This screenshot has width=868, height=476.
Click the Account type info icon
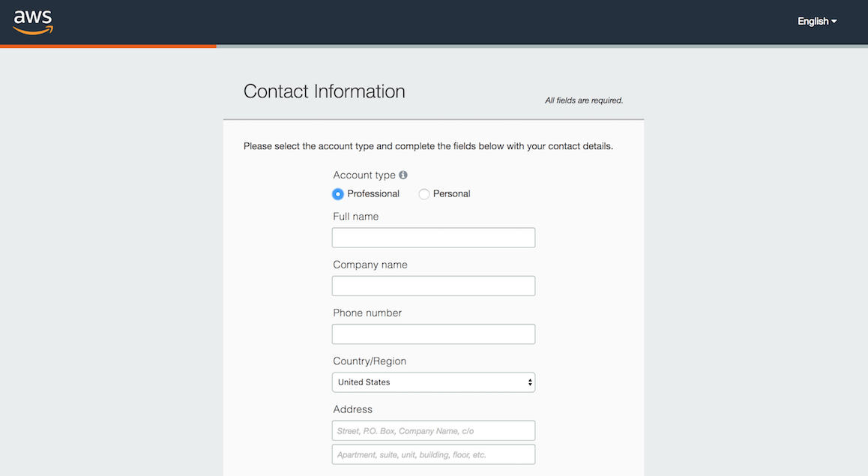click(x=403, y=175)
